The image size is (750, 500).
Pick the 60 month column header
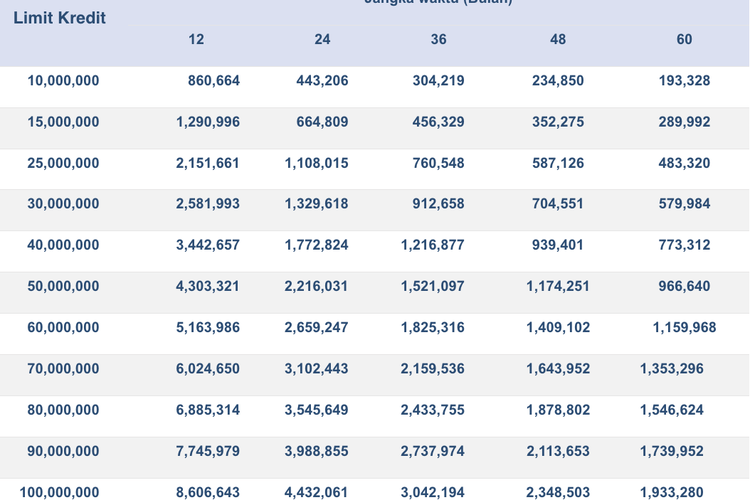pyautogui.click(x=684, y=40)
